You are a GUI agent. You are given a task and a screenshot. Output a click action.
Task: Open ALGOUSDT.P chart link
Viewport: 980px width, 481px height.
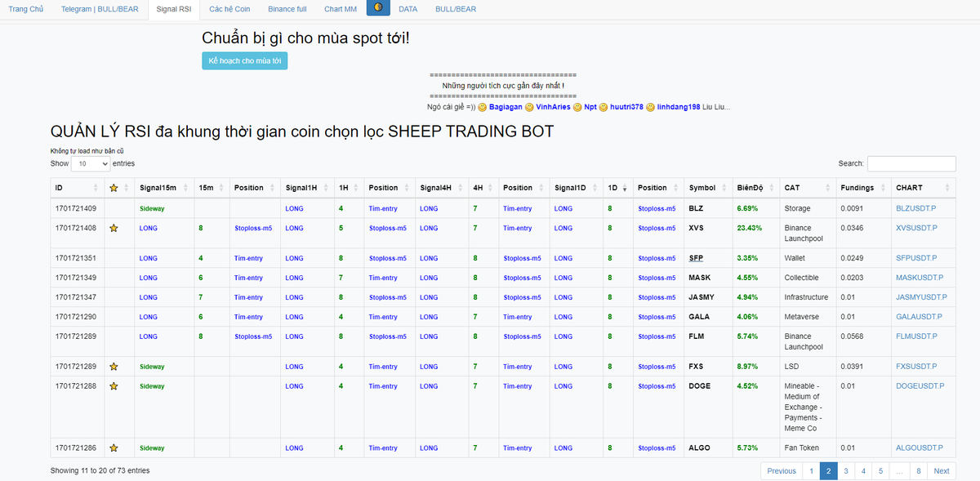pos(920,448)
